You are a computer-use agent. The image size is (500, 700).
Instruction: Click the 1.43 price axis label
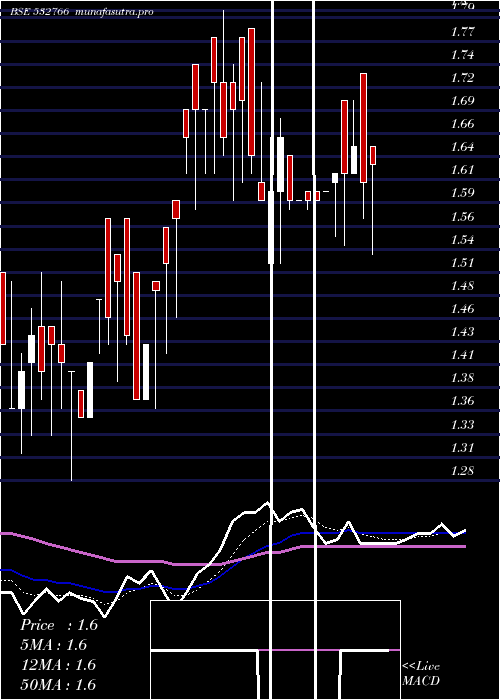point(462,332)
